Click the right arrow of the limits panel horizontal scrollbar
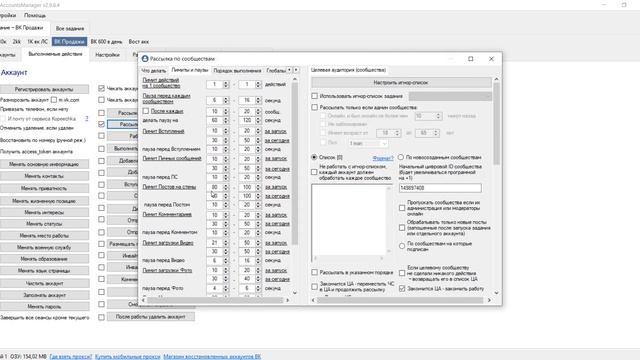 click(x=288, y=300)
